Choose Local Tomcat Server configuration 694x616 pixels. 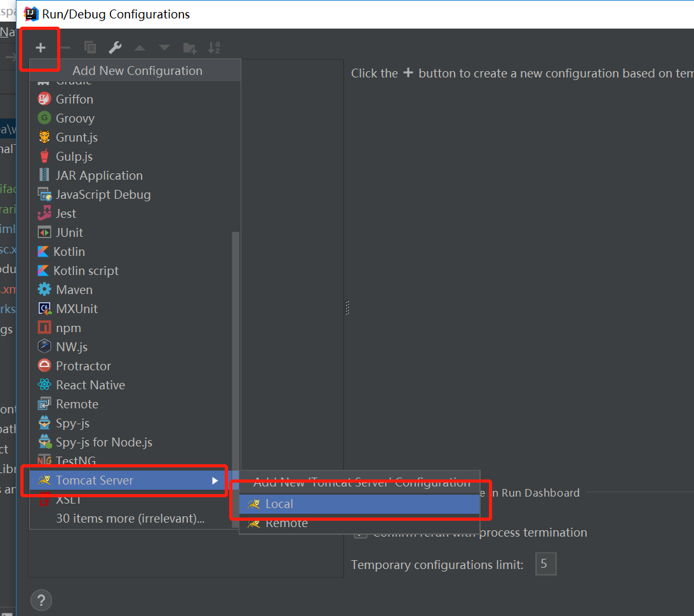pos(359,504)
